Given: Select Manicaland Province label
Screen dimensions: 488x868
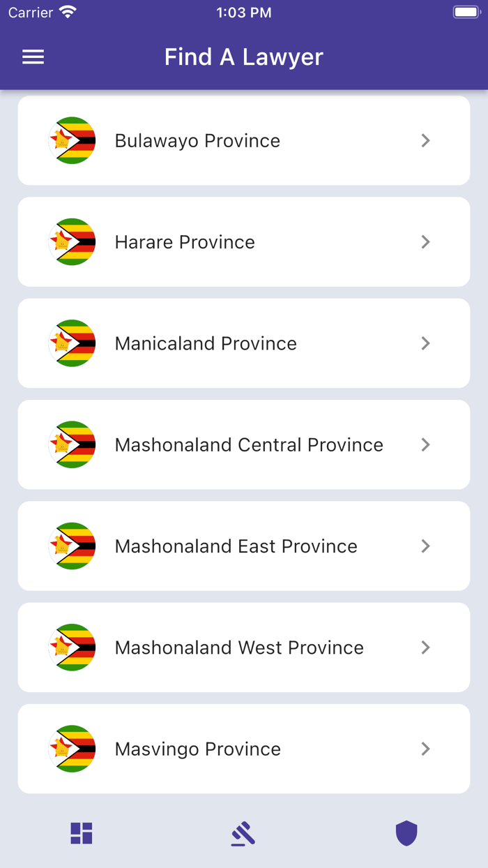Looking at the screenshot, I should [206, 343].
